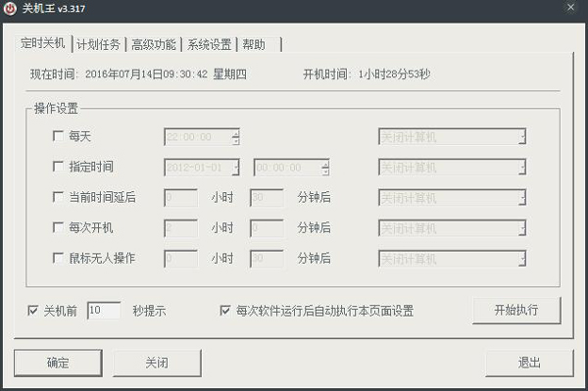Viewport: 588px width, 391px height.
Task: Click the spinner arrows of 每天 time field
Action: point(236,137)
